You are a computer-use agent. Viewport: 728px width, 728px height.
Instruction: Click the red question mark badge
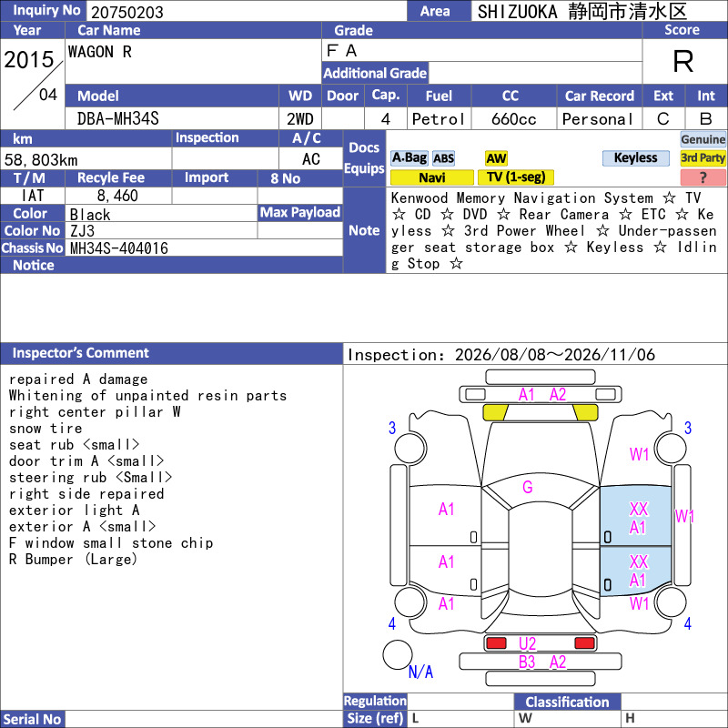click(703, 177)
